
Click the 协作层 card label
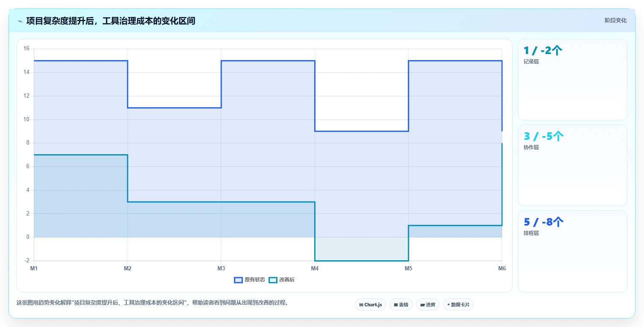(x=531, y=147)
